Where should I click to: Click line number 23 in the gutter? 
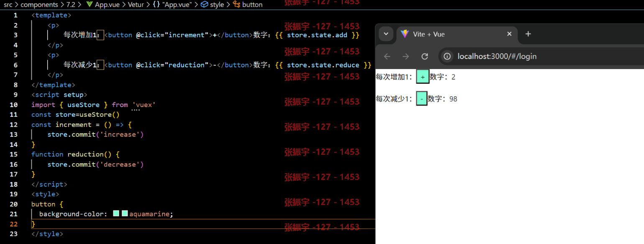(x=13, y=234)
